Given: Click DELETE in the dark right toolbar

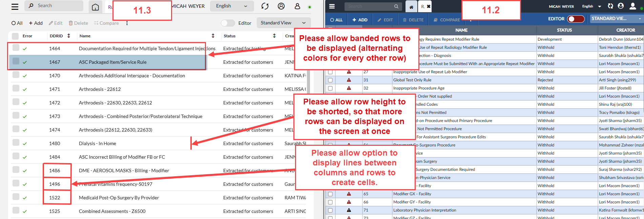Looking at the screenshot, I should pos(413,20).
